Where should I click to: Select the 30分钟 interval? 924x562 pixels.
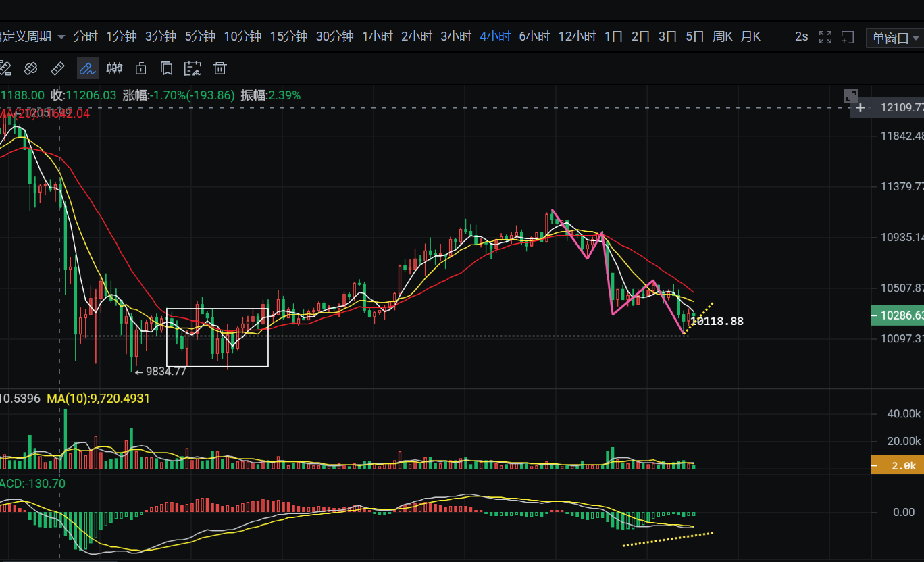(x=335, y=36)
